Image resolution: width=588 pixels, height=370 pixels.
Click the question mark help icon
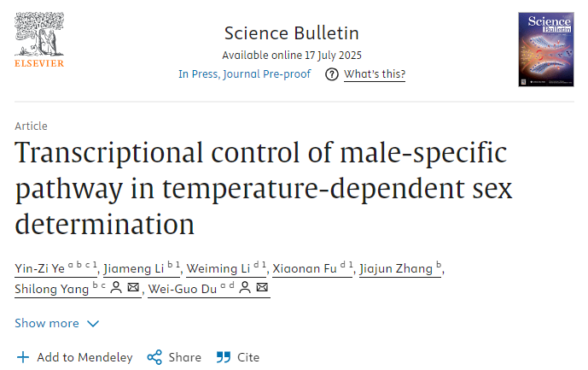click(332, 74)
